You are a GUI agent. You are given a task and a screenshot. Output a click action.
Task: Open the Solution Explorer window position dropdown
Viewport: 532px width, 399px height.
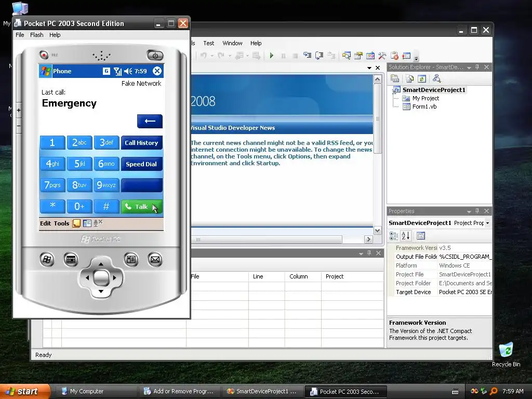tap(469, 68)
